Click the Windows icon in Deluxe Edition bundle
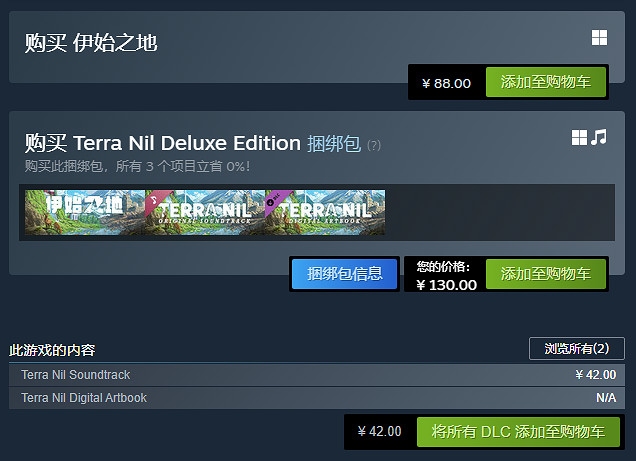 tap(579, 138)
